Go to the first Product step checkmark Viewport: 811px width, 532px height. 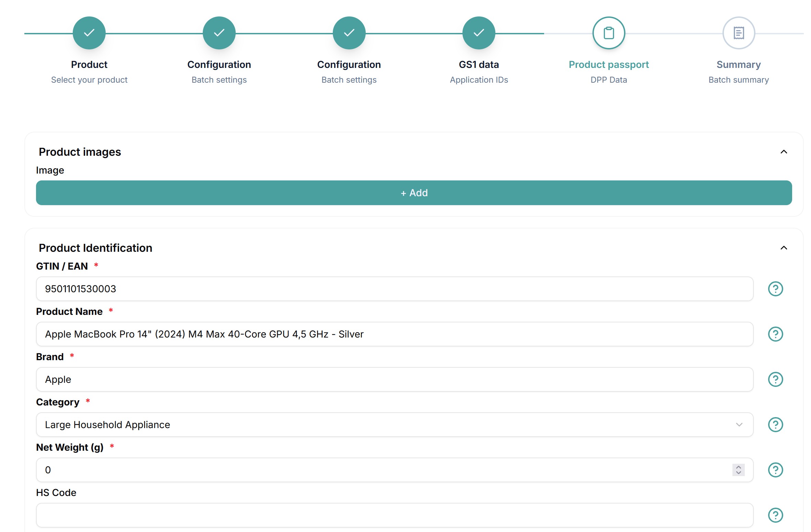(x=89, y=33)
